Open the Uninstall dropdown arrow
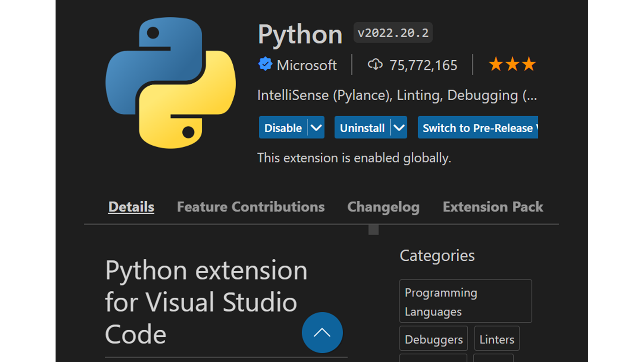Viewport: 644px width, 362px height. click(399, 128)
